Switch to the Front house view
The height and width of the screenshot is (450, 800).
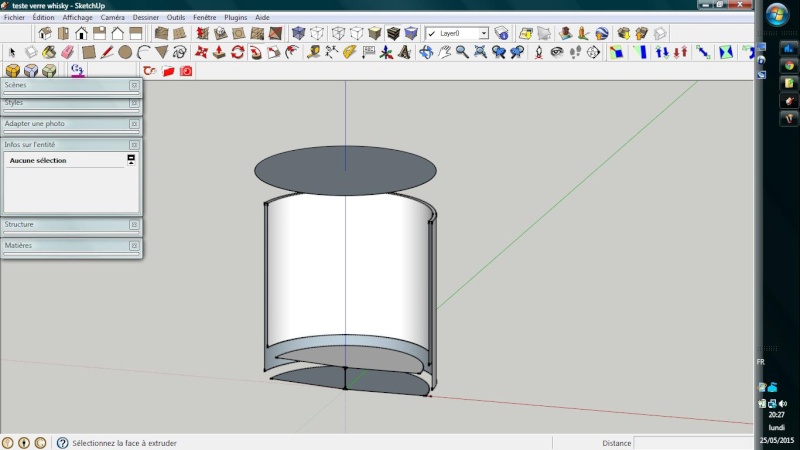click(81, 34)
